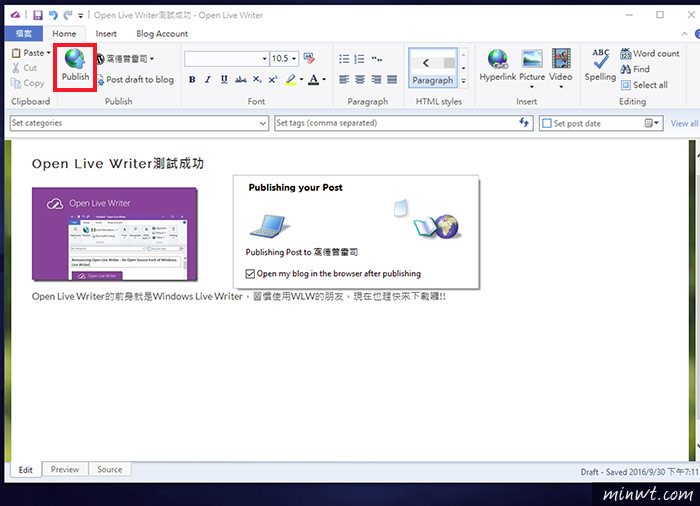
Task: Click the post title Open Live Writer測試成功
Action: click(x=118, y=163)
